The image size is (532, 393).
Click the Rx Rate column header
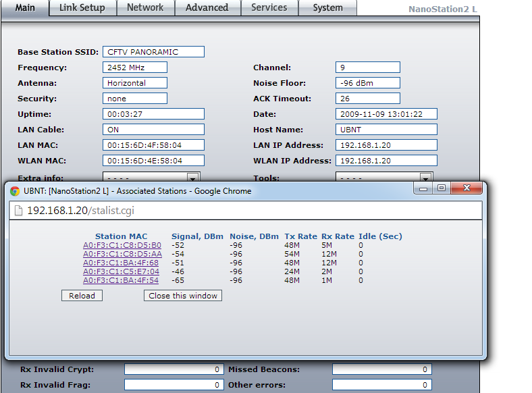coord(338,236)
